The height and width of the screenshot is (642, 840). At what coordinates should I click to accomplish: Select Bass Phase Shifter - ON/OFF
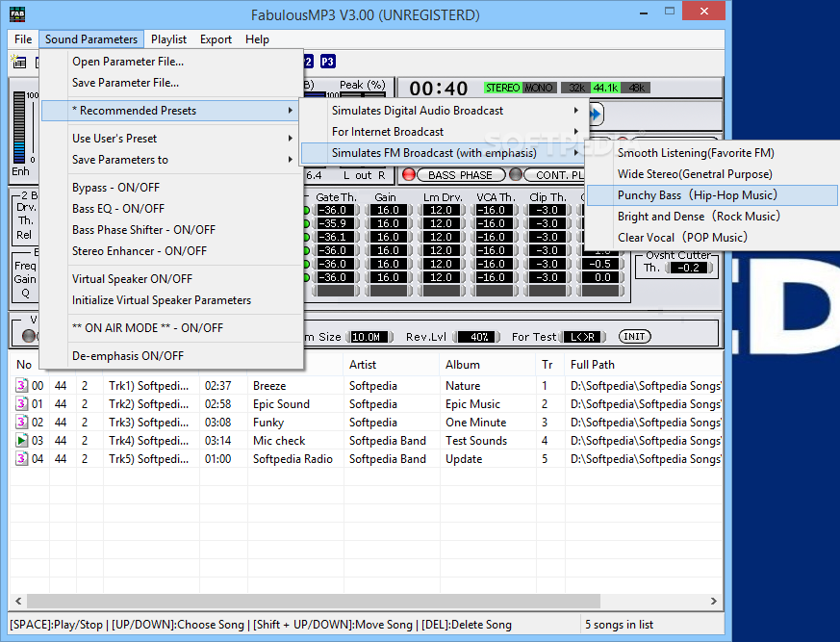tap(172, 230)
